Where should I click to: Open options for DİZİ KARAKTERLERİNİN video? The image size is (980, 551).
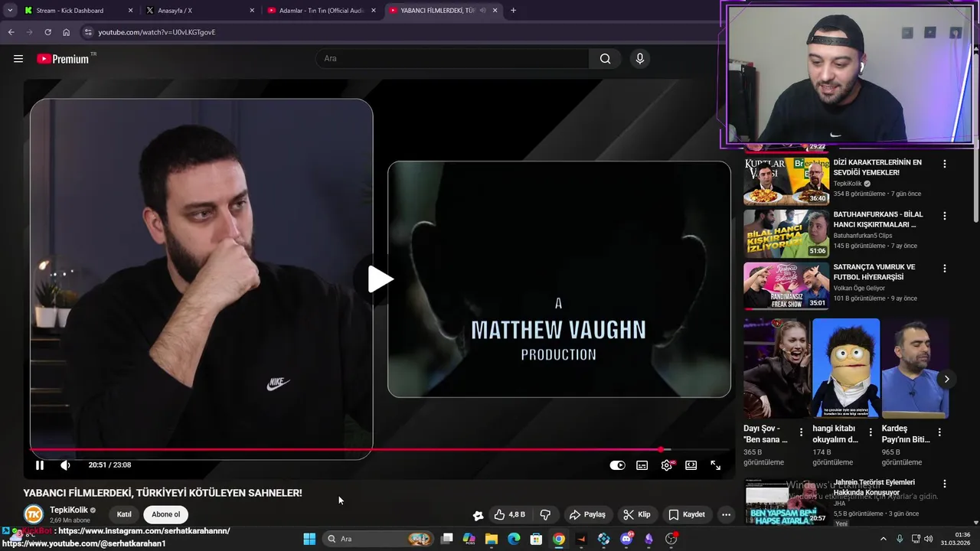click(944, 164)
